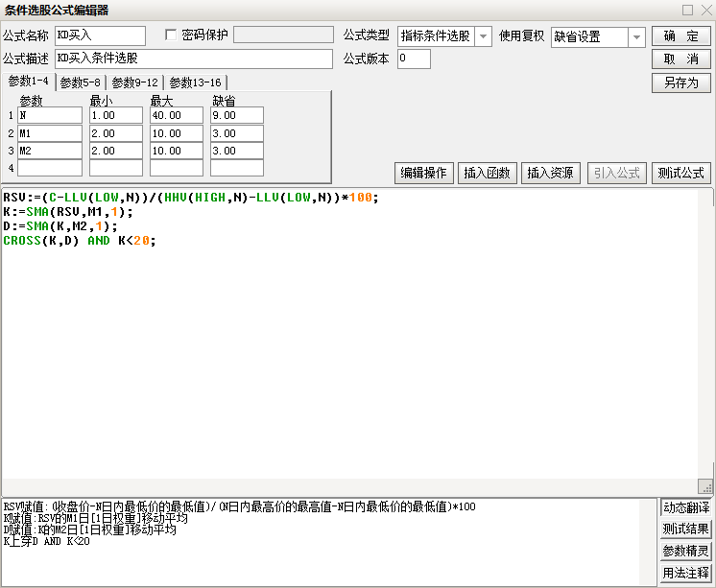Click the 测试公式 button
The image size is (716, 588).
pyautogui.click(x=680, y=173)
